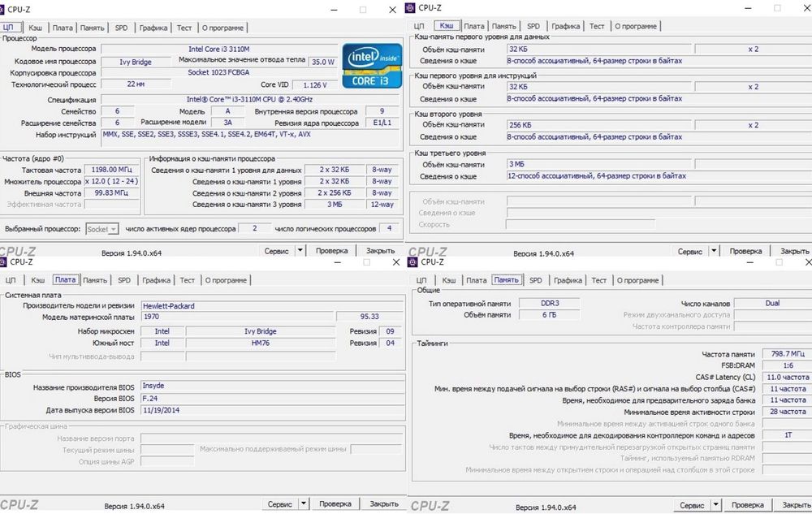Open Сервис dropdown arrow in bottom-left window

(x=304, y=503)
